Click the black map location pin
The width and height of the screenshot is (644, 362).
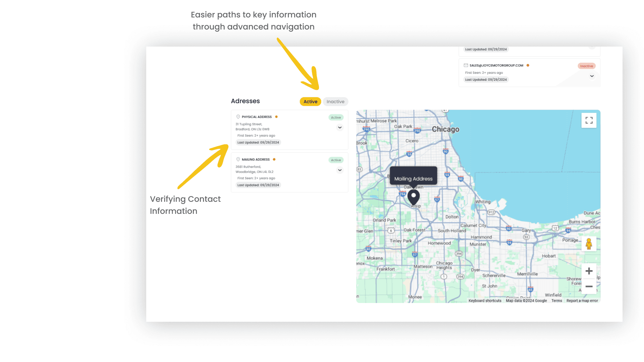coord(414,197)
